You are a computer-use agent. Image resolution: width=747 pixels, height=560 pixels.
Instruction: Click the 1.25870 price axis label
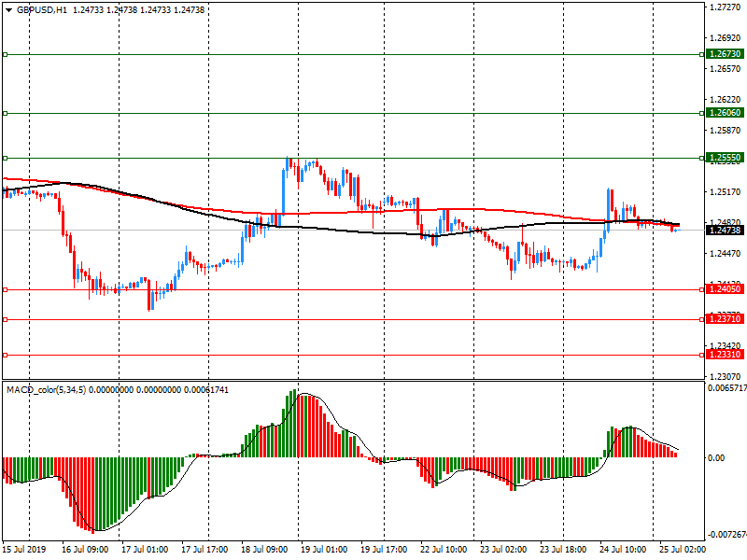coord(726,131)
